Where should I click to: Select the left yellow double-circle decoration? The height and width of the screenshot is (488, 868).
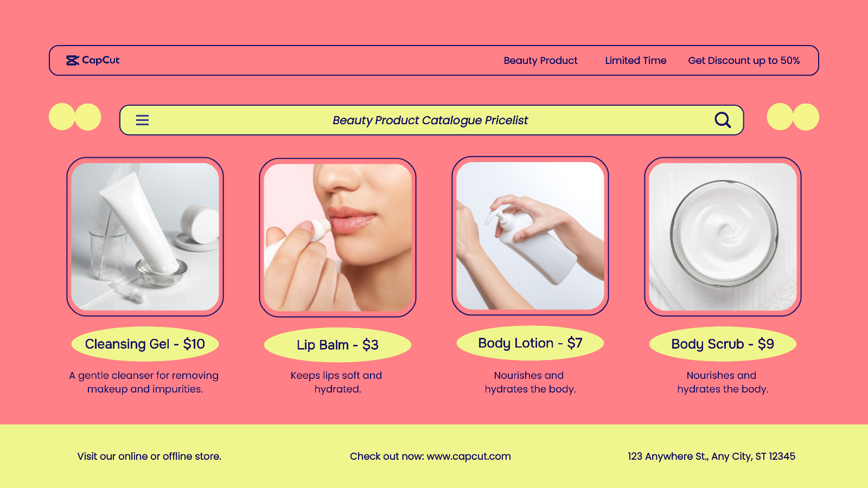(75, 117)
